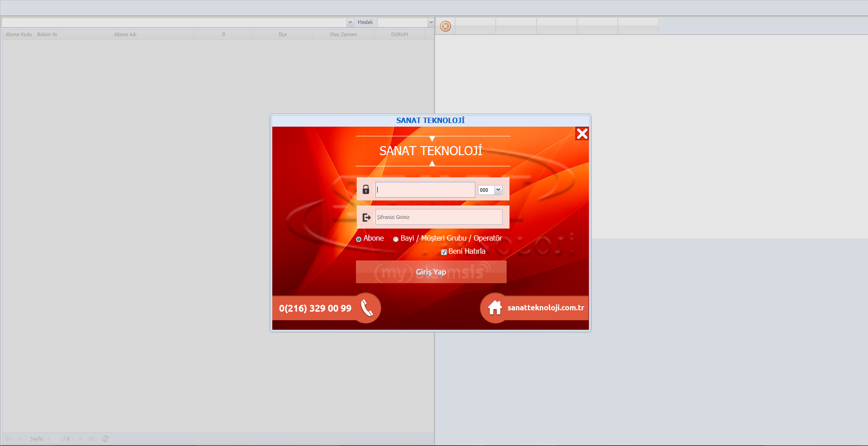This screenshot has width=868, height=446.
Task: Sort by Bölüm No column header
Action: [47, 34]
